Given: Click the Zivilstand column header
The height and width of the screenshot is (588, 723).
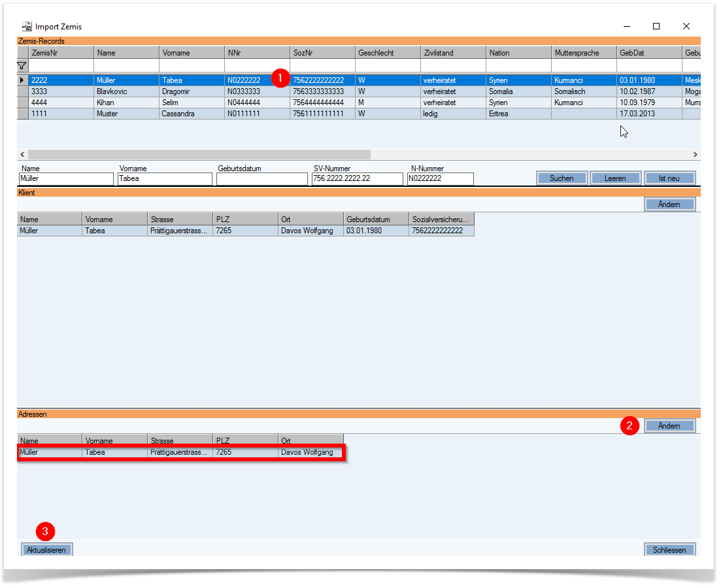Looking at the screenshot, I should click(x=453, y=53).
